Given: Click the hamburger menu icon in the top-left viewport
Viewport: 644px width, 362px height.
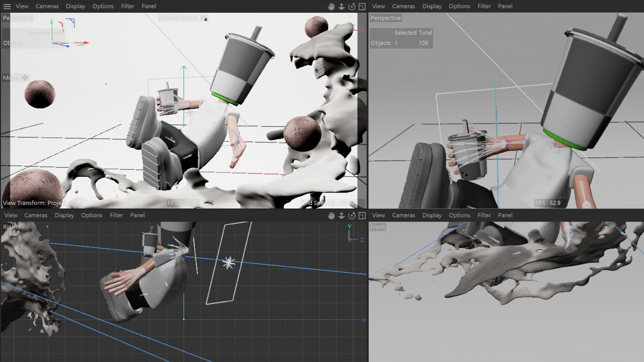Looking at the screenshot, I should [x=7, y=6].
